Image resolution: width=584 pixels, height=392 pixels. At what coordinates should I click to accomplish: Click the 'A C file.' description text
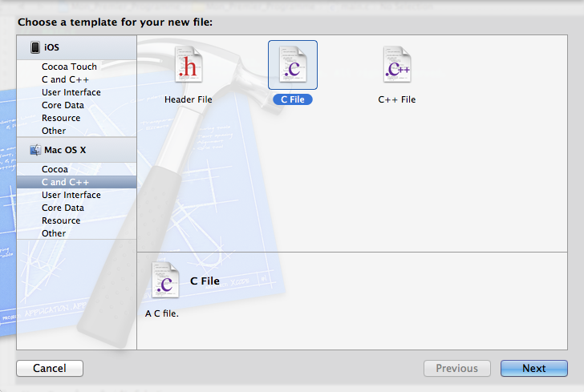click(x=162, y=313)
